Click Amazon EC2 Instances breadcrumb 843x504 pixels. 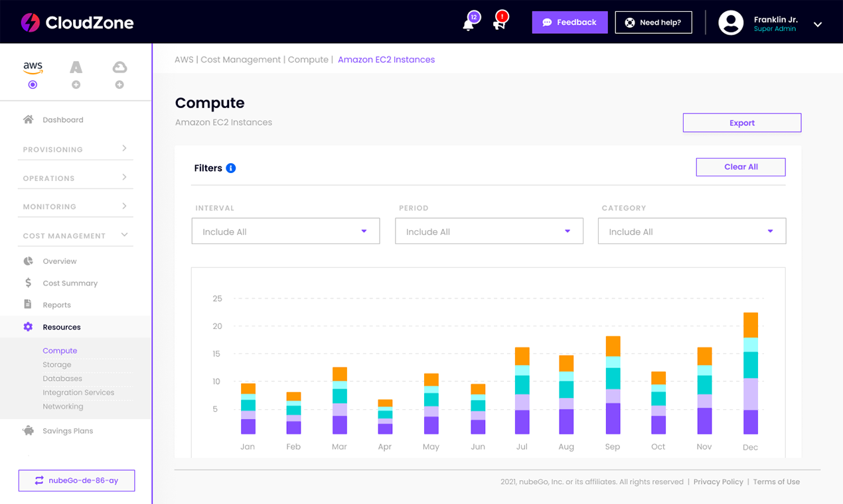point(386,60)
